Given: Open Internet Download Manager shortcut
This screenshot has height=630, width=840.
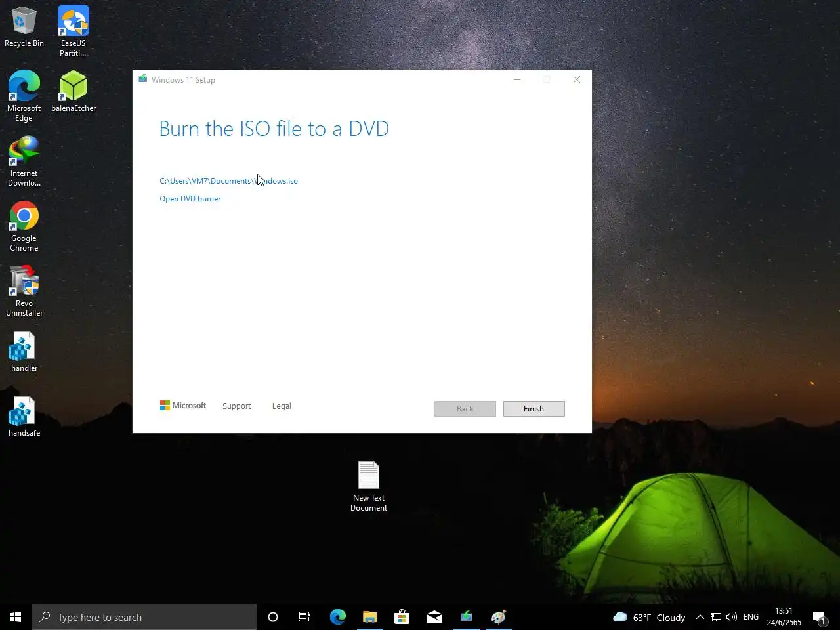Looking at the screenshot, I should click(x=24, y=161).
